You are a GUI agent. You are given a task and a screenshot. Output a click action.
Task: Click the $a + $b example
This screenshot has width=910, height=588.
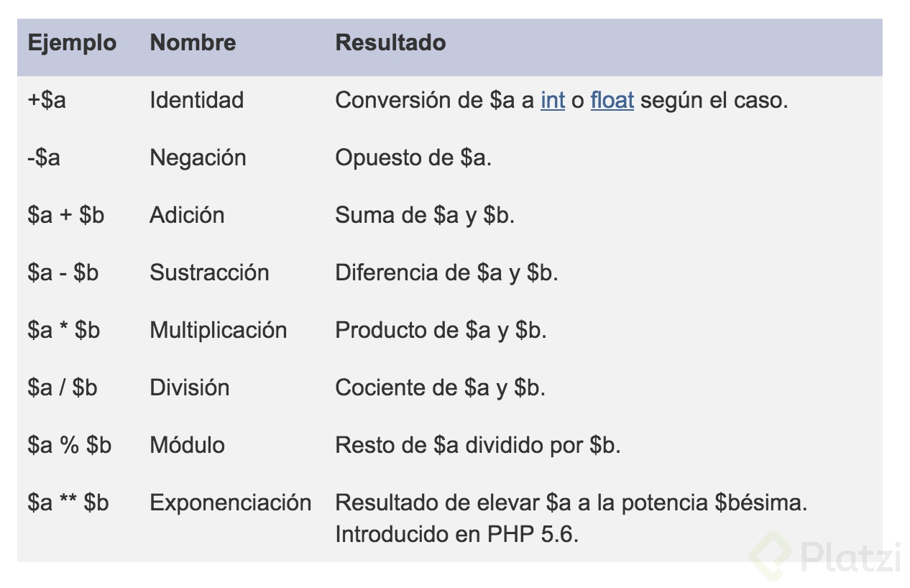pyautogui.click(x=66, y=215)
